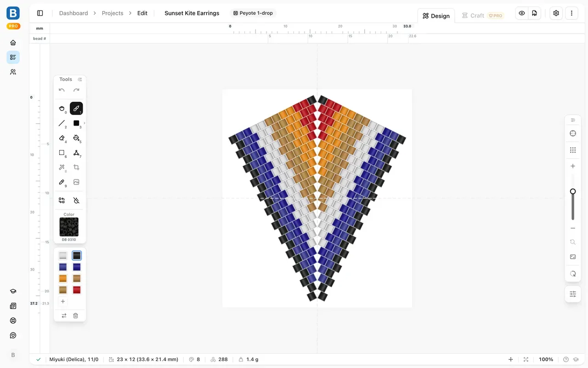The image size is (588, 368).
Task: Select the dashed marquee selection tool
Action: (62, 153)
